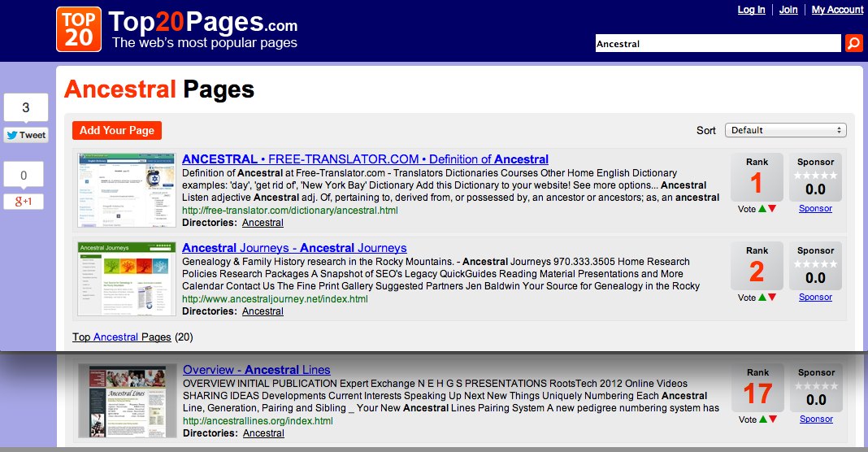This screenshot has width=868, height=452.
Task: Open the My Account link
Action: [x=837, y=10]
